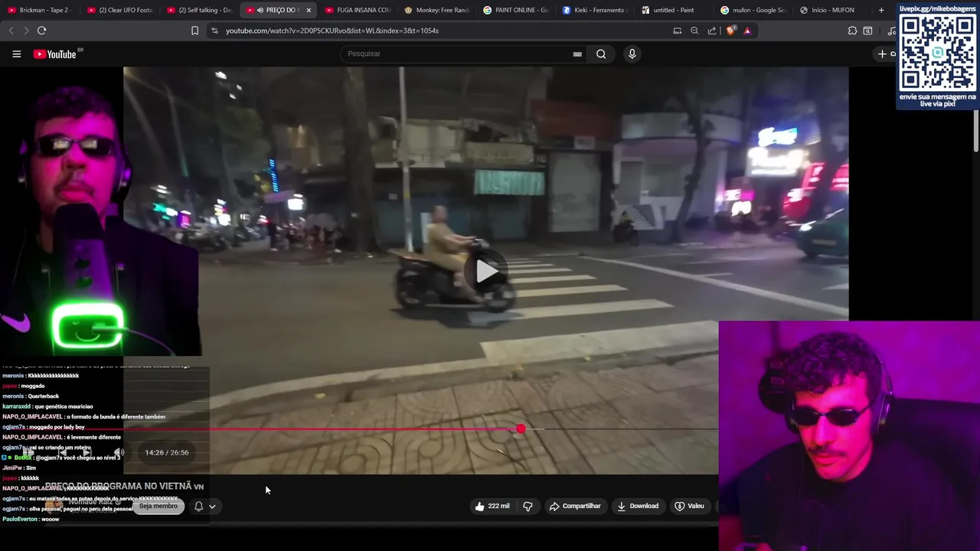Bookmark this page with bookmark icon
Image resolution: width=980 pixels, height=551 pixels.
point(194,31)
